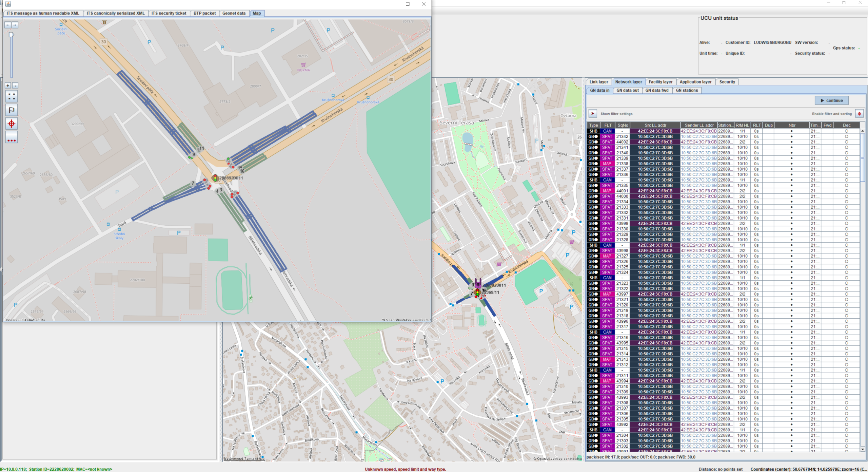Sort by the SqNo column header

623,125
